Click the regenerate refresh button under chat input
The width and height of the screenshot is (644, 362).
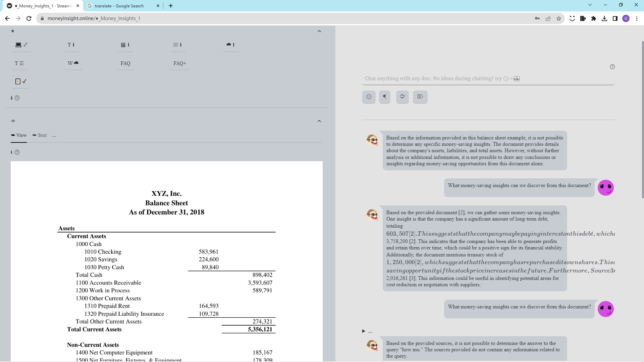[402, 97]
